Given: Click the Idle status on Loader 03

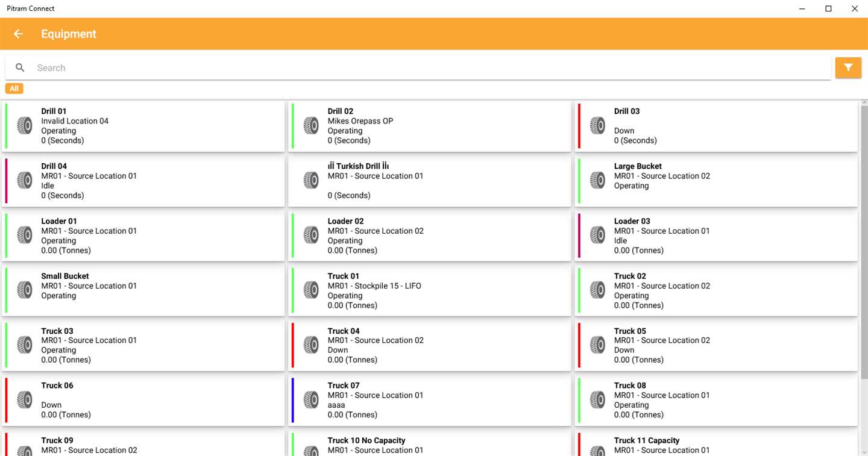Looking at the screenshot, I should coord(621,240).
